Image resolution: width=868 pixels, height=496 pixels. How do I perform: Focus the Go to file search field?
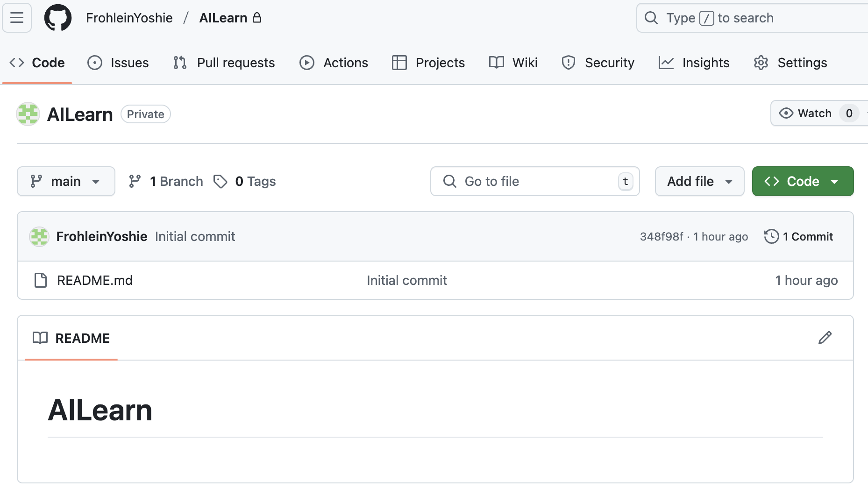pos(535,181)
